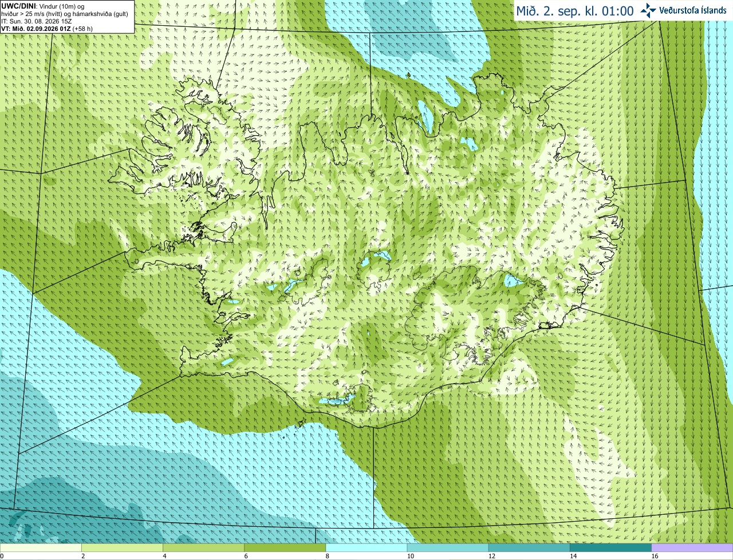Select the 10–12 m/s turquoise legend swatch
The image size is (733, 560).
click(x=448, y=548)
